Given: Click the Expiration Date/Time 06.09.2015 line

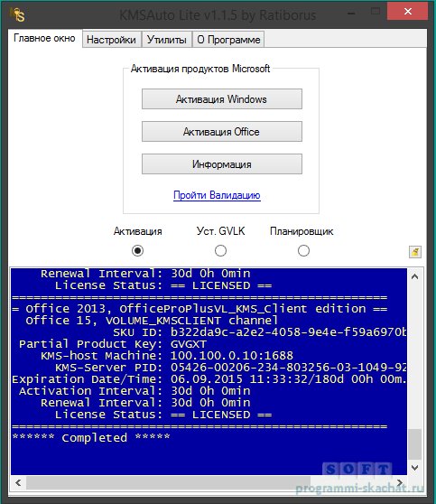Looking at the screenshot, I should [x=209, y=379].
